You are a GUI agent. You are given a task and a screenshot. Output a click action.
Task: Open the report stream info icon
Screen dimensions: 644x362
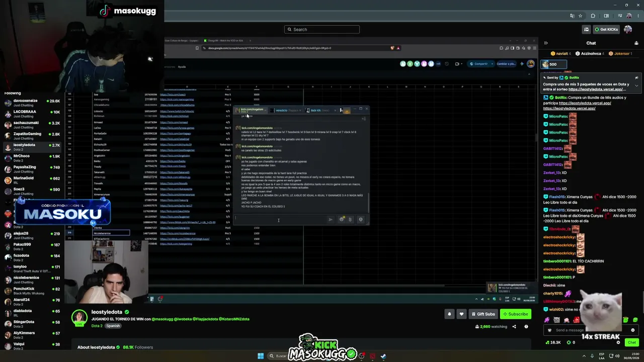click(526, 327)
